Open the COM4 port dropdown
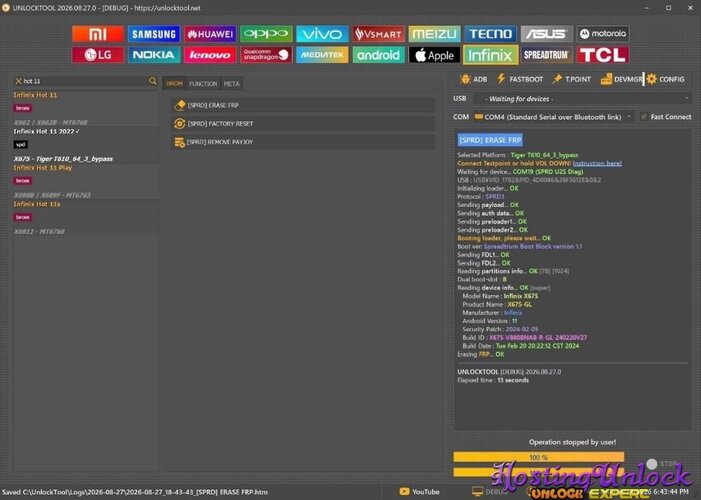The height and width of the screenshot is (500, 701). pyautogui.click(x=553, y=117)
